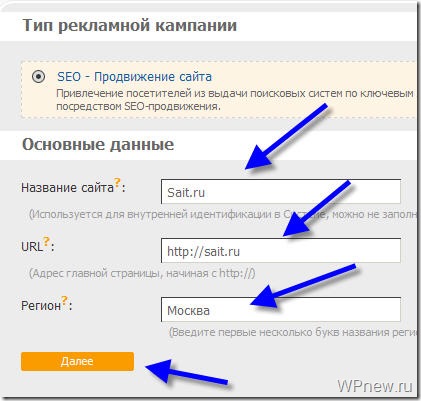The image size is (421, 401).
Task: Click the 'Название сайта' field label
Action: click(x=67, y=188)
